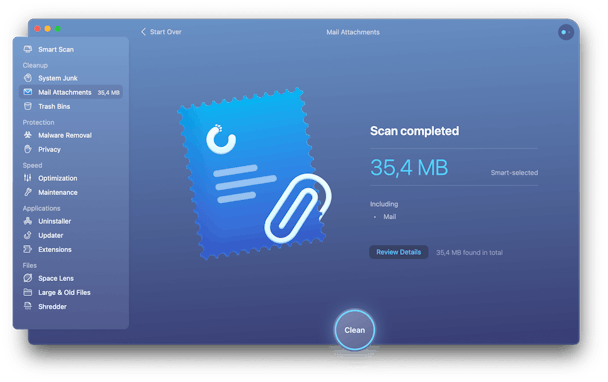This screenshot has height=382, width=608.
Task: Select Updater in sidebar
Action: pos(51,235)
